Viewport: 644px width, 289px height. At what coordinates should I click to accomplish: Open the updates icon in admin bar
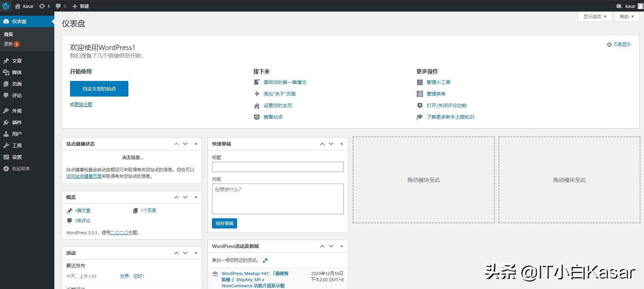pos(42,6)
